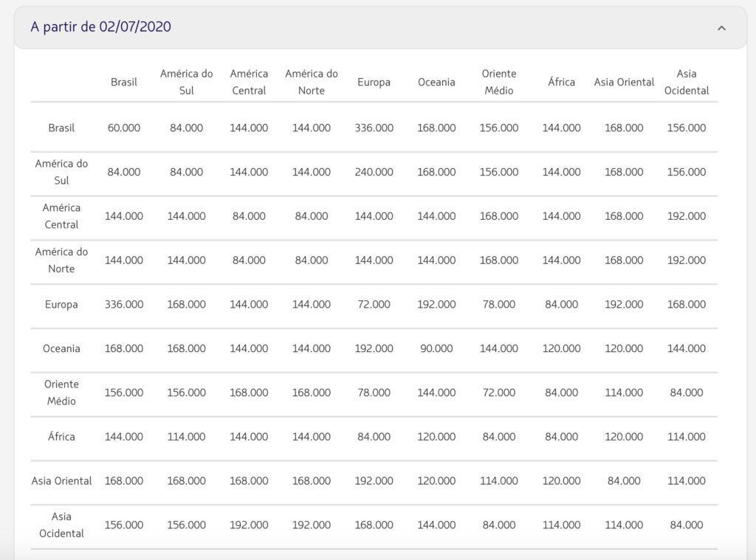
Task: Click 114.000 in Oriente Médio row Asia Oriental column
Action: coord(624,393)
